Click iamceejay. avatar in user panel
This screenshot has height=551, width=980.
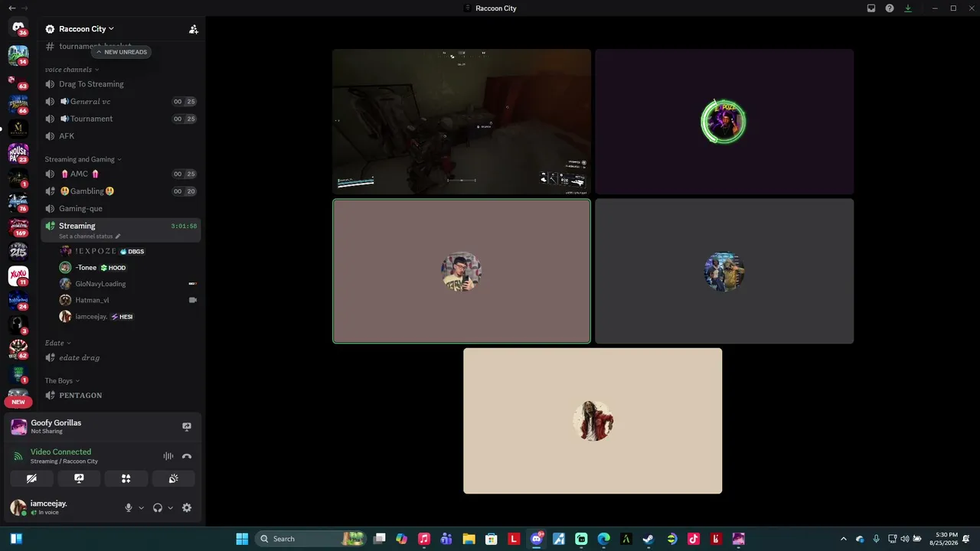pos(18,507)
